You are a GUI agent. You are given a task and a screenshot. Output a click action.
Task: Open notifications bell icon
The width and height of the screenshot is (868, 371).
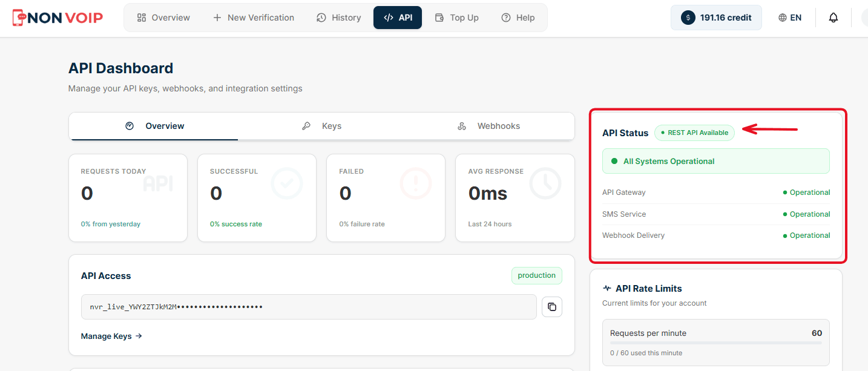pyautogui.click(x=833, y=18)
